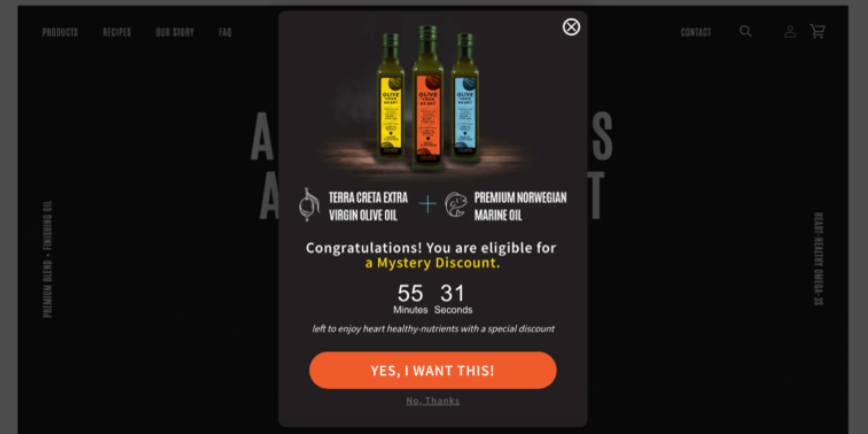Go to the Recipes page
Screen dimensions: 868x434
117,33
